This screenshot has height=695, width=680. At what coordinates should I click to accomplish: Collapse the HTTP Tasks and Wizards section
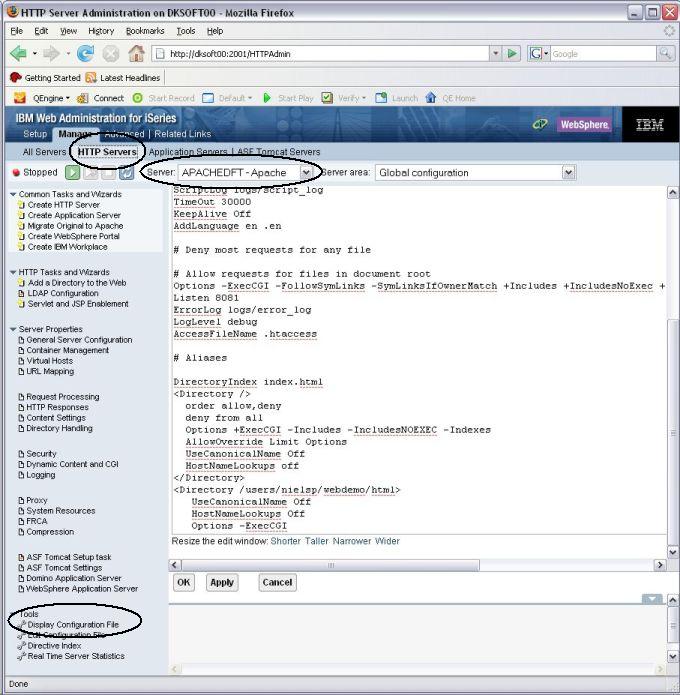(13, 272)
